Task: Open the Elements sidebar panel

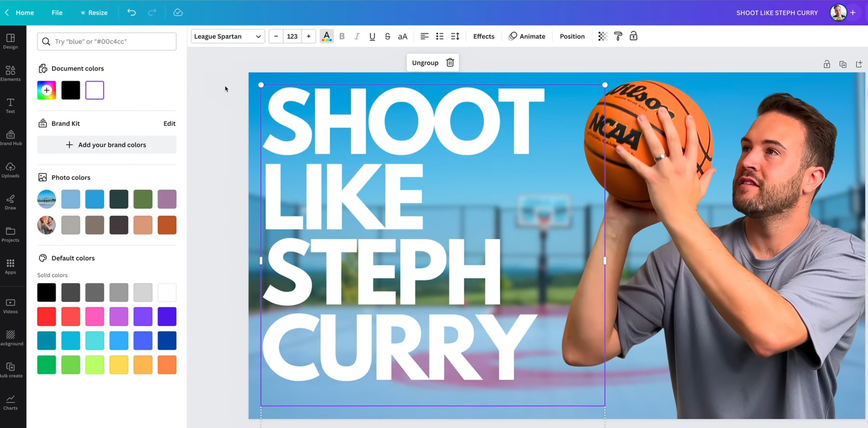Action: [x=10, y=73]
